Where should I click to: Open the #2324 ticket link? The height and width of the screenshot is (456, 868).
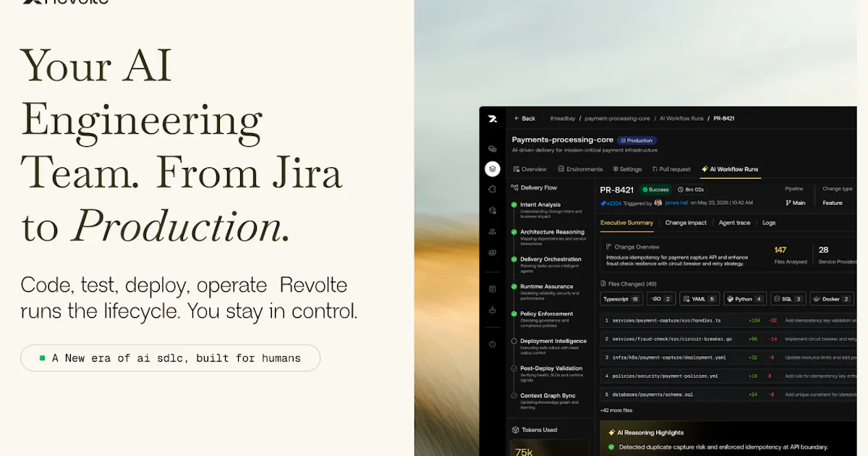click(x=614, y=203)
